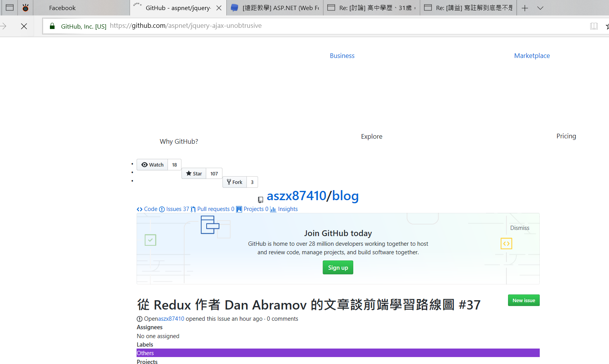The width and height of the screenshot is (609, 364).
Task: Stop page loading with the X button
Action: tap(24, 26)
